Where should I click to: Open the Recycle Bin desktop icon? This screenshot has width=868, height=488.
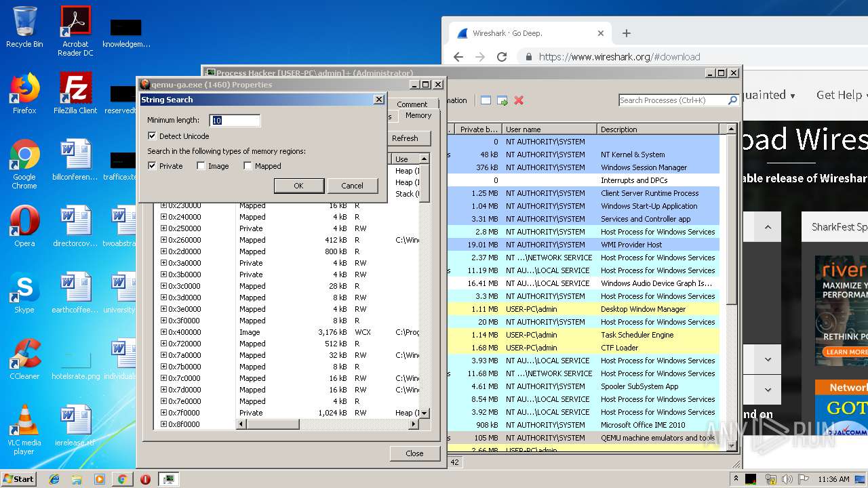tap(24, 27)
